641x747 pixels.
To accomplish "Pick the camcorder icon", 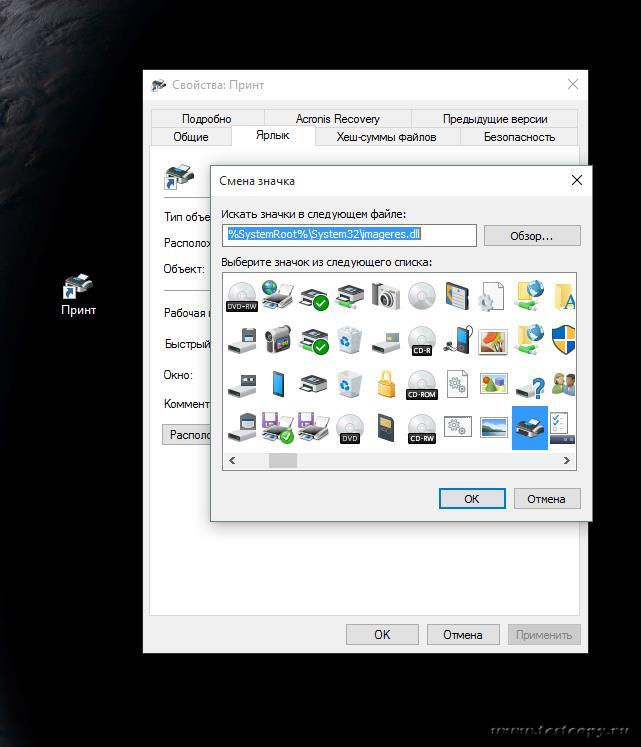I will pos(278,340).
